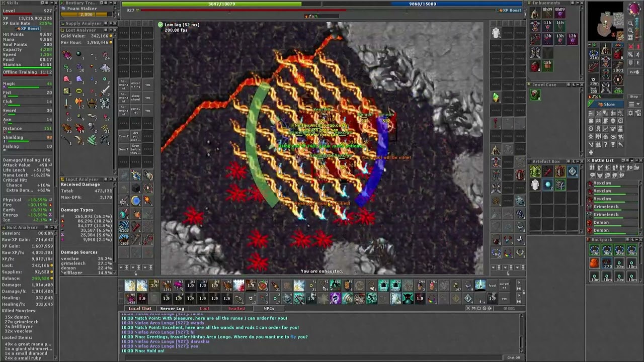
Task: Toggle the sword attack mode button
Action: click(630, 54)
